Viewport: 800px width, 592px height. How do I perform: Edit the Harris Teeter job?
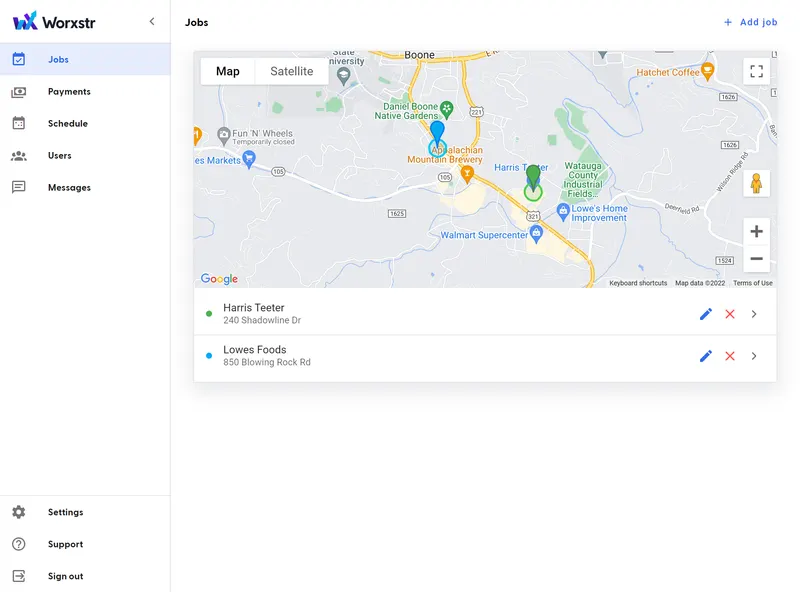[x=706, y=314]
